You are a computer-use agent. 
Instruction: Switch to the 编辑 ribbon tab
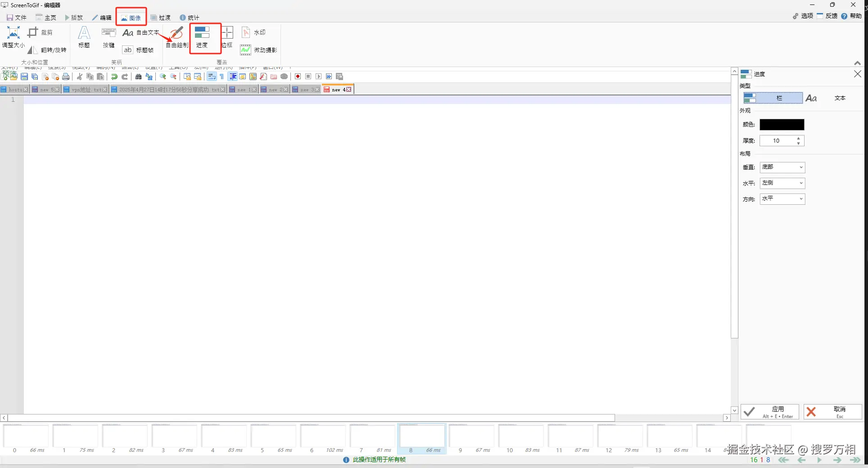tap(102, 18)
